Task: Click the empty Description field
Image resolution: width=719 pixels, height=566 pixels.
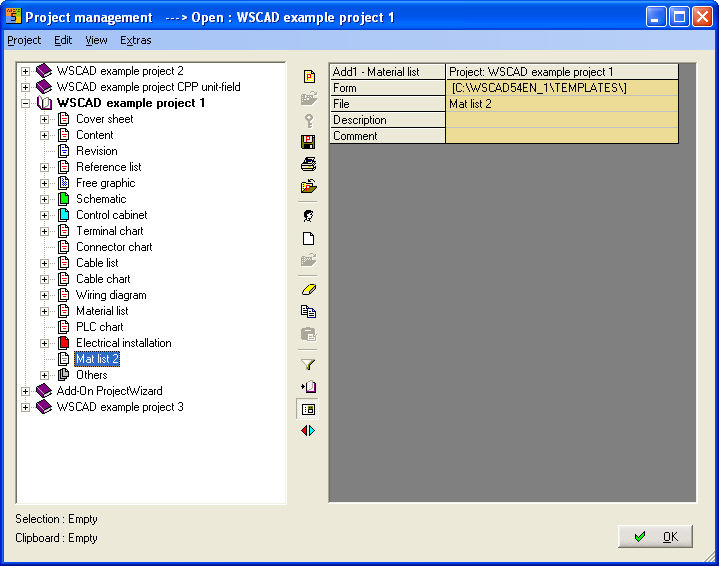Action: pyautogui.click(x=562, y=120)
